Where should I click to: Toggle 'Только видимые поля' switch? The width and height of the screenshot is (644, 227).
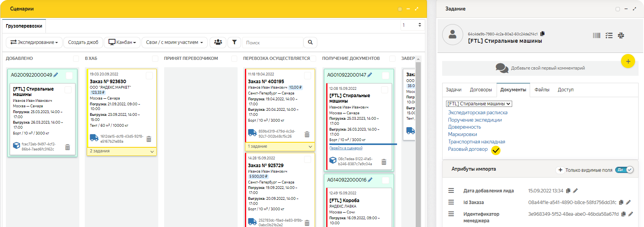(625, 170)
